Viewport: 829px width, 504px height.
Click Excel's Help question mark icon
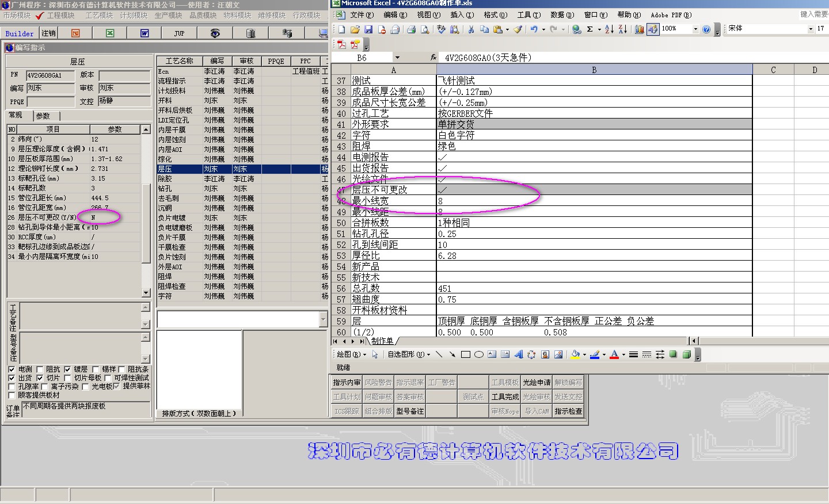[706, 29]
